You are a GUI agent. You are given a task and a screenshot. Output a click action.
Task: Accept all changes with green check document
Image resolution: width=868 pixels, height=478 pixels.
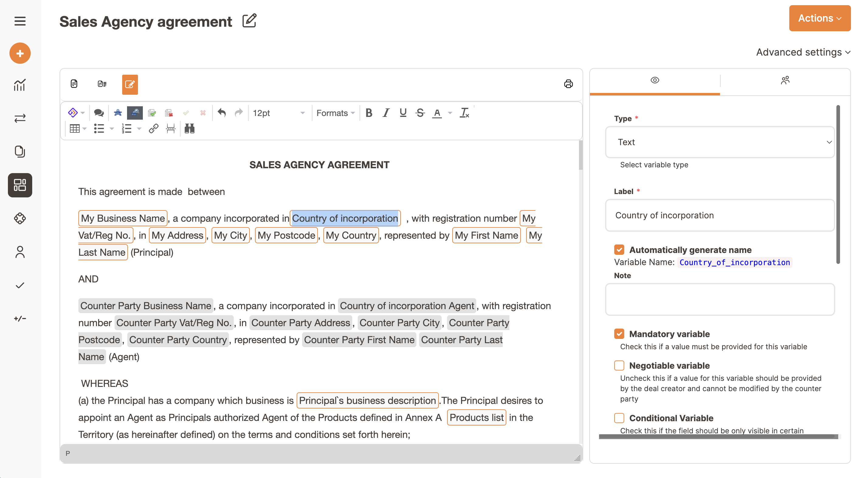tap(152, 113)
